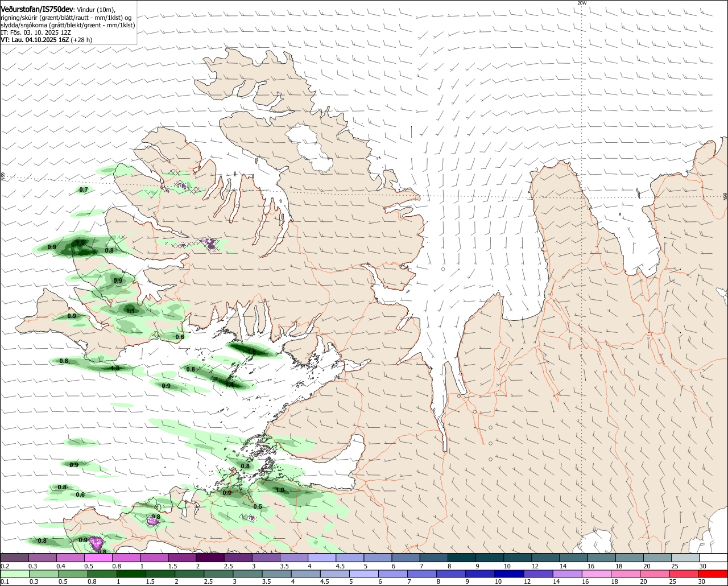Select lower legend green swatch 0.5–0.8

73,573
